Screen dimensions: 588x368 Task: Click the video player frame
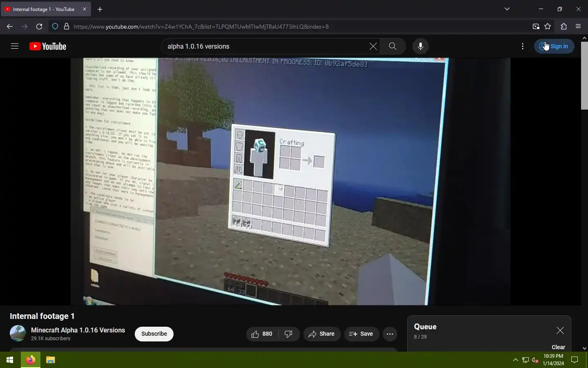(x=290, y=182)
